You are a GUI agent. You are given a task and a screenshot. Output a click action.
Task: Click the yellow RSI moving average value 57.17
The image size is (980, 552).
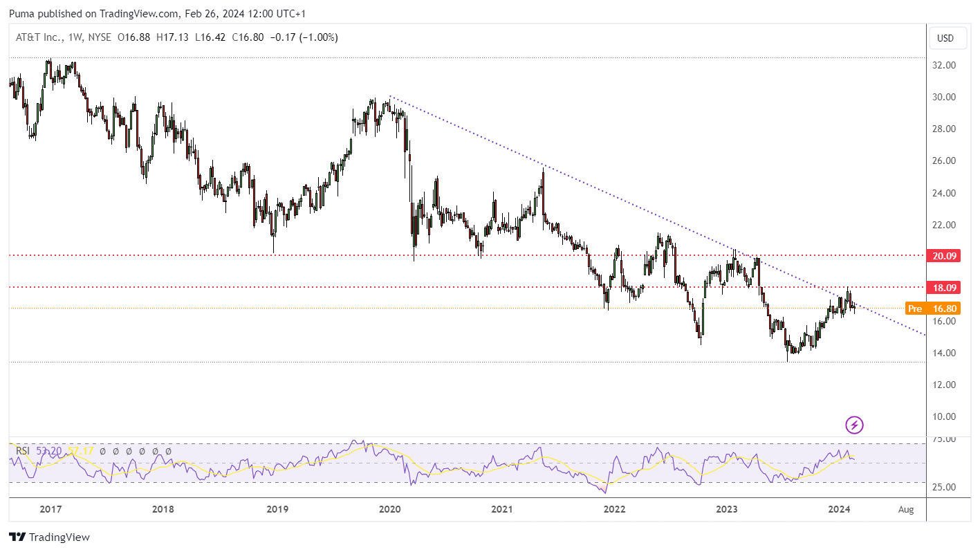click(80, 451)
